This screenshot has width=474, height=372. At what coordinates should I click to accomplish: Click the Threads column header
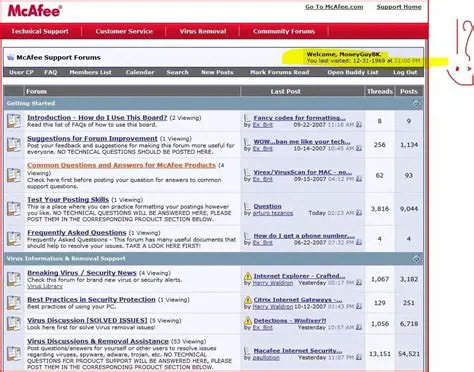pos(380,91)
